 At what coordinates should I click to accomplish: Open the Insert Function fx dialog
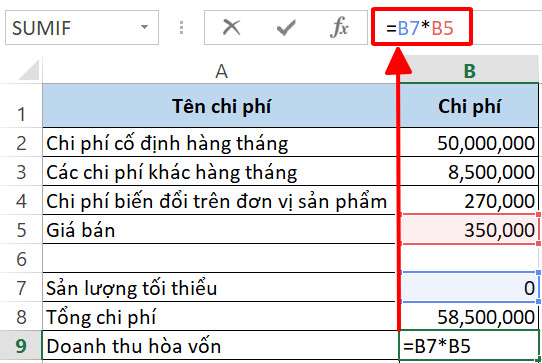tap(339, 27)
